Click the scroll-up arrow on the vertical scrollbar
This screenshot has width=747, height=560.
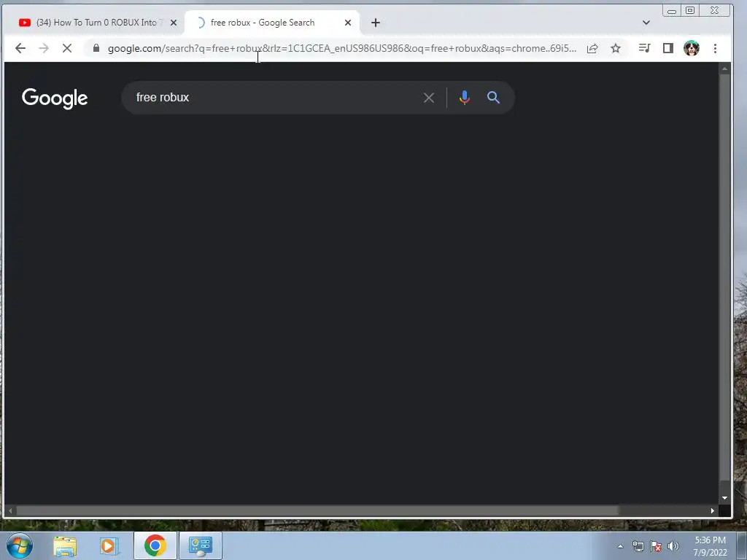click(x=724, y=69)
